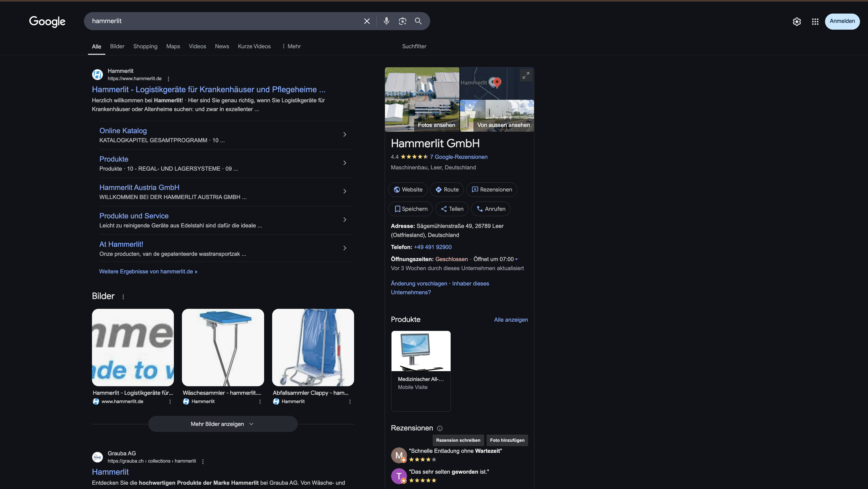The height and width of the screenshot is (489, 868).
Task: Open the three-dot menu beside hammerlit.de URL
Action: [x=168, y=79]
